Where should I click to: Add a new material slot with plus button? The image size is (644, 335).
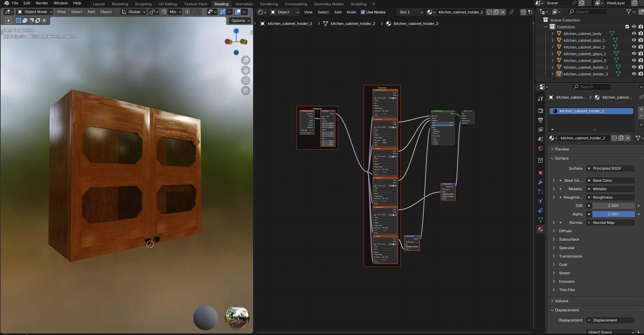[641, 109]
